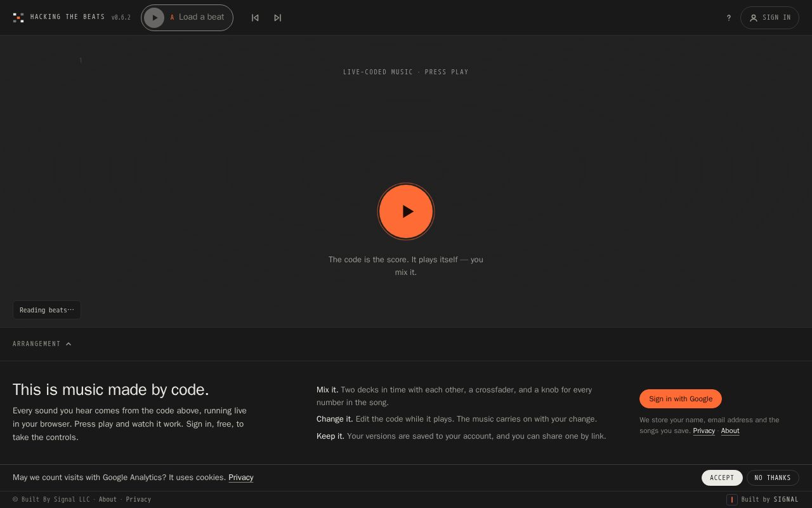This screenshot has height=508, width=812.
Task: Click the "Keep it." feature text
Action: click(331, 436)
